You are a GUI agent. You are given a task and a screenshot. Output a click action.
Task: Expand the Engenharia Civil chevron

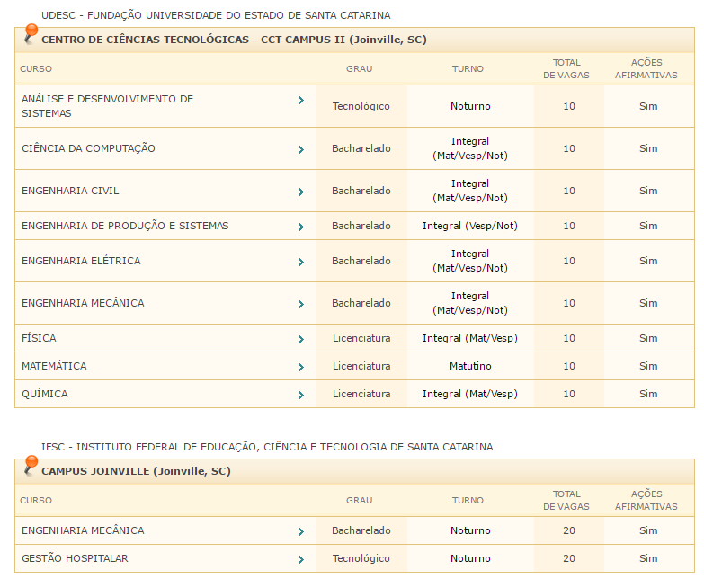301,192
